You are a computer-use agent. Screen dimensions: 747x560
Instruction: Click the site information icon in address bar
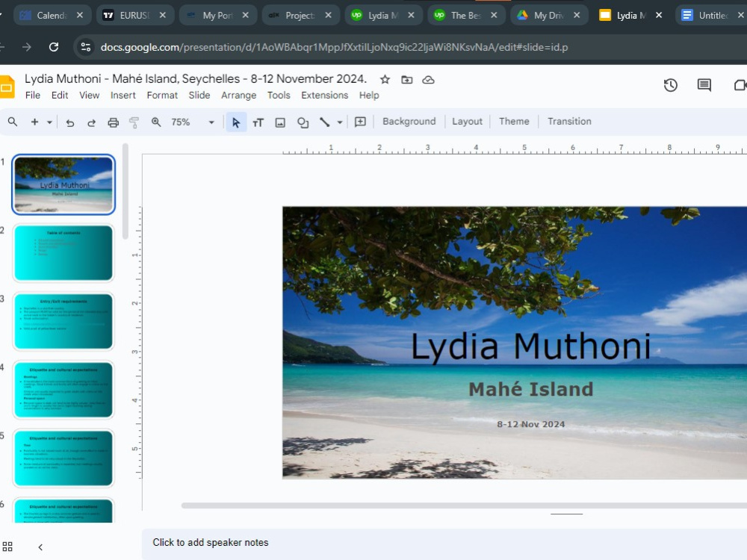pos(86,47)
